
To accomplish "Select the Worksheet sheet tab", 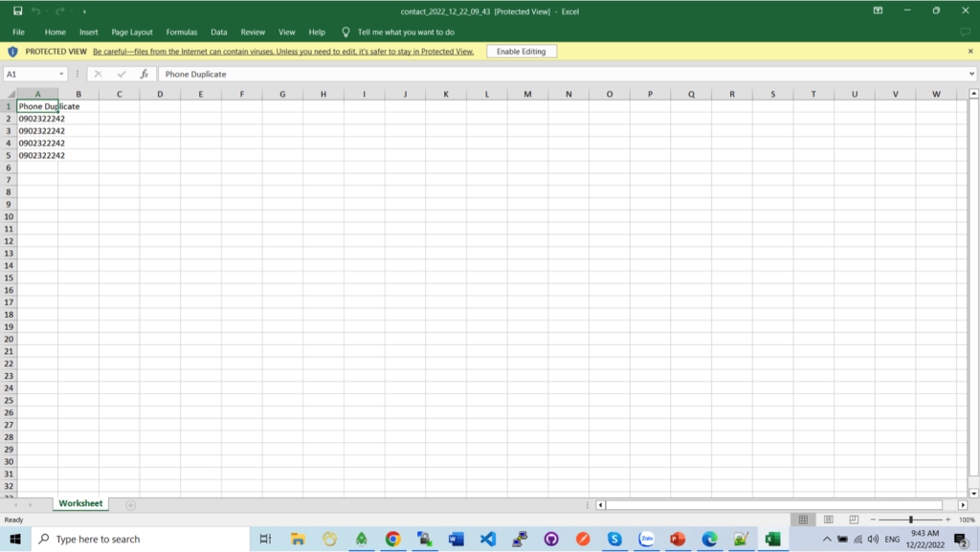I will [80, 503].
